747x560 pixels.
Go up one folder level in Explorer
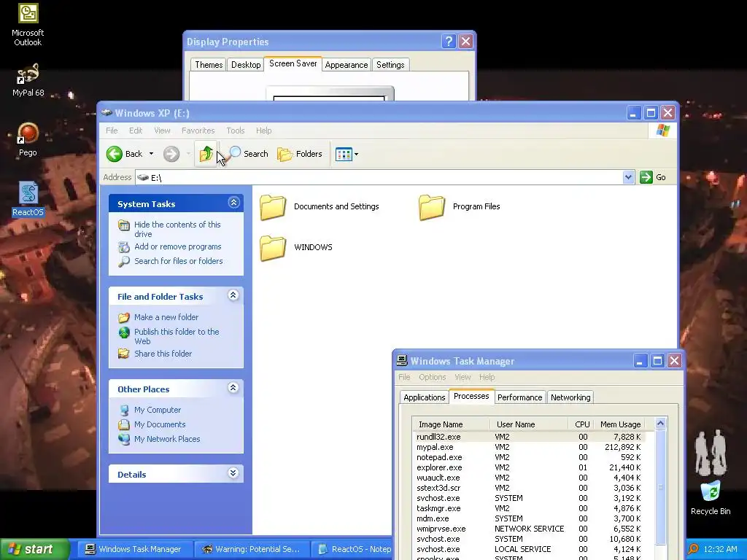pos(206,154)
